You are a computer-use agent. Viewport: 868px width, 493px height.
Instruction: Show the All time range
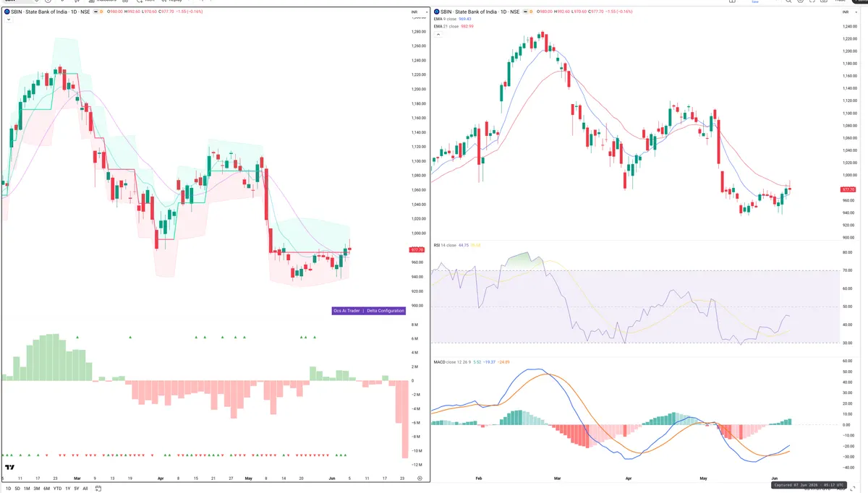click(85, 489)
